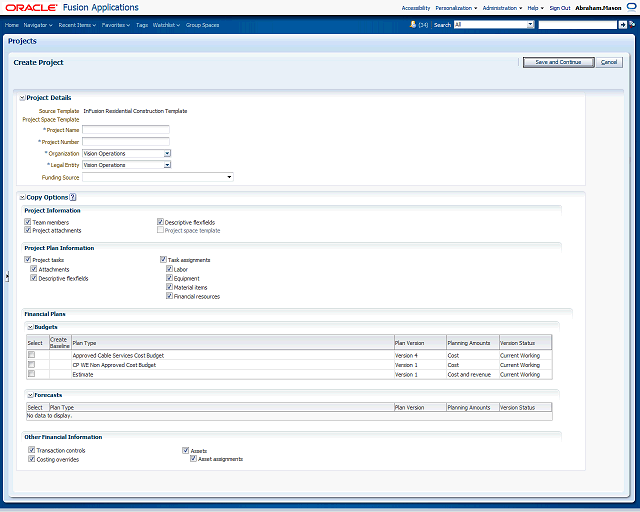
Task: Collapse the Budgets section
Action: 29,327
